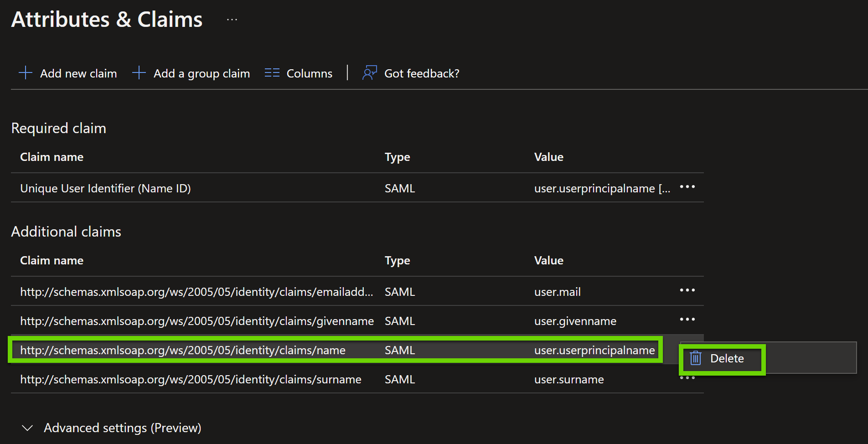Click the plus icon for Add new claim
868x444 pixels.
[x=26, y=73]
